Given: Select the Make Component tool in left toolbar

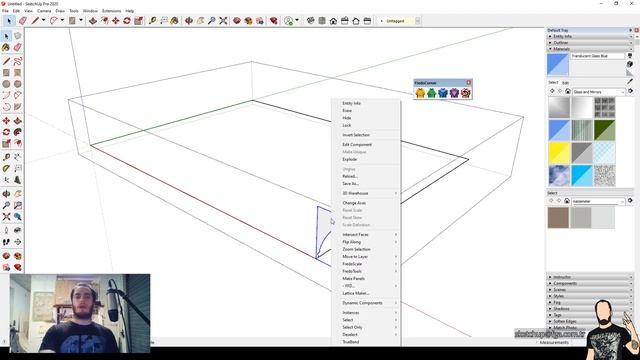Looking at the screenshot, I should [x=18, y=36].
